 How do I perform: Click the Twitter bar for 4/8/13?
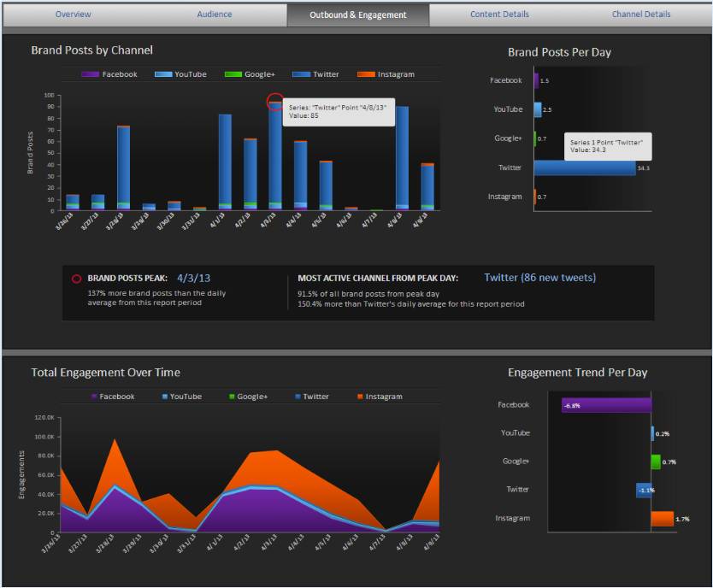[402, 156]
